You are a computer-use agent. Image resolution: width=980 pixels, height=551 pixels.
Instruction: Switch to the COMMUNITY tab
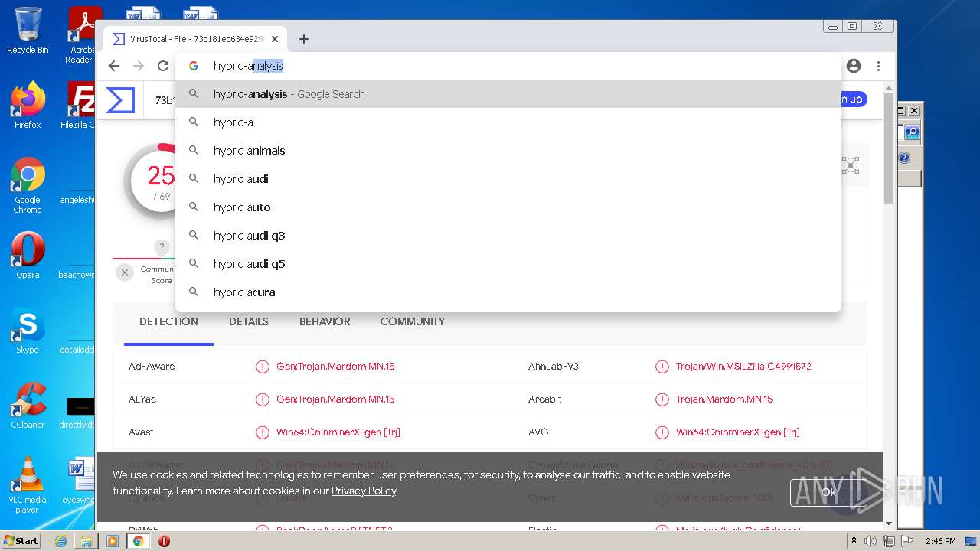413,321
